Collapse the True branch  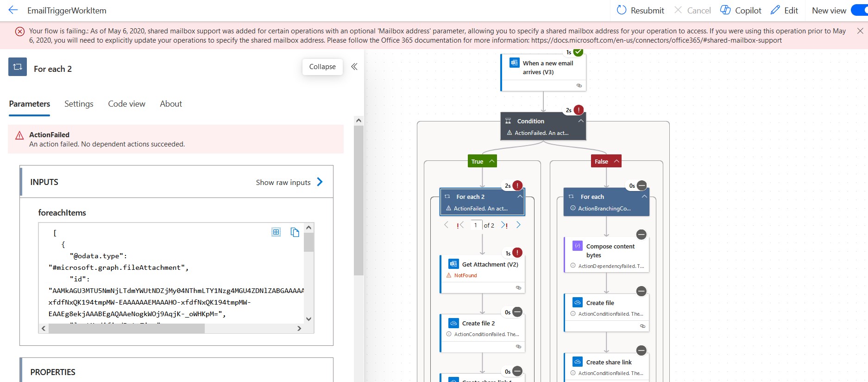(492, 161)
